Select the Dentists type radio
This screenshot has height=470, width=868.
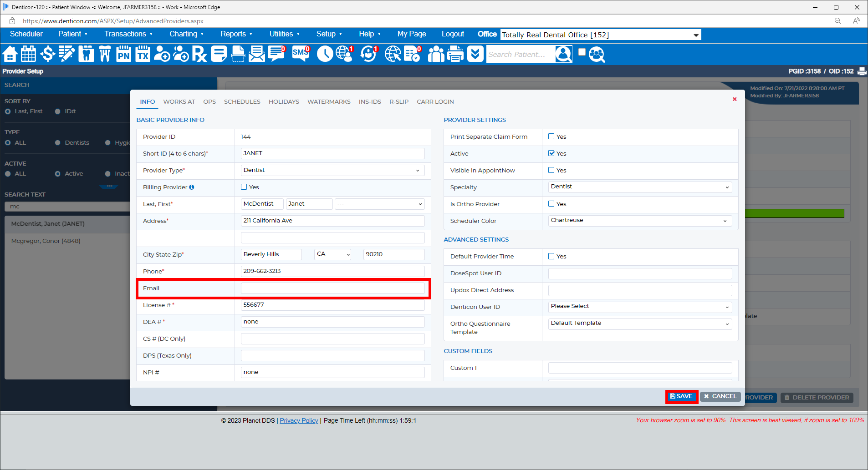click(x=57, y=143)
